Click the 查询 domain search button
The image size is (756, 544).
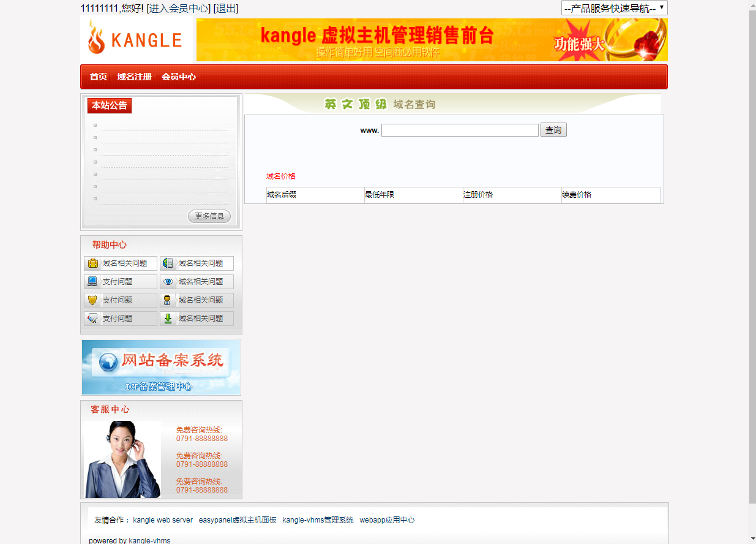pos(553,129)
